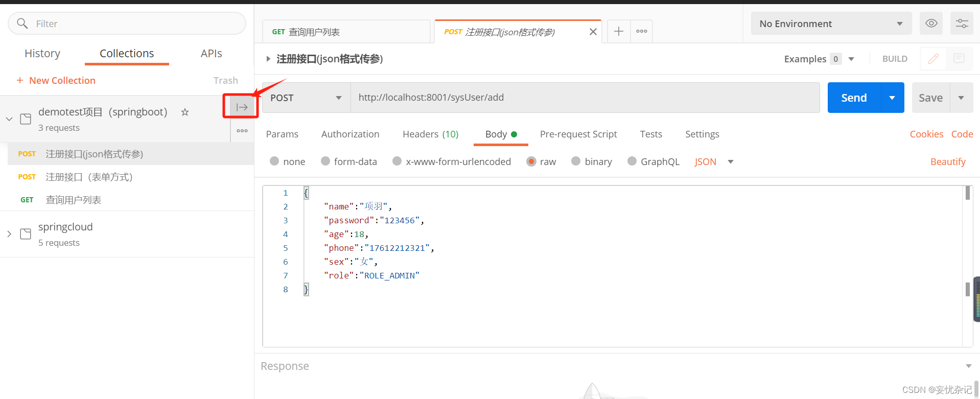Open the comments icon near BUILD
The width and height of the screenshot is (980, 399).
(x=959, y=59)
